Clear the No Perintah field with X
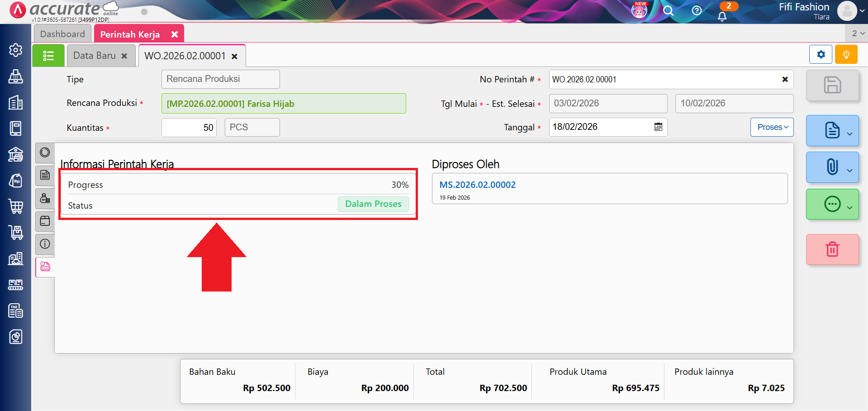Image resolution: width=868 pixels, height=411 pixels. click(x=785, y=80)
